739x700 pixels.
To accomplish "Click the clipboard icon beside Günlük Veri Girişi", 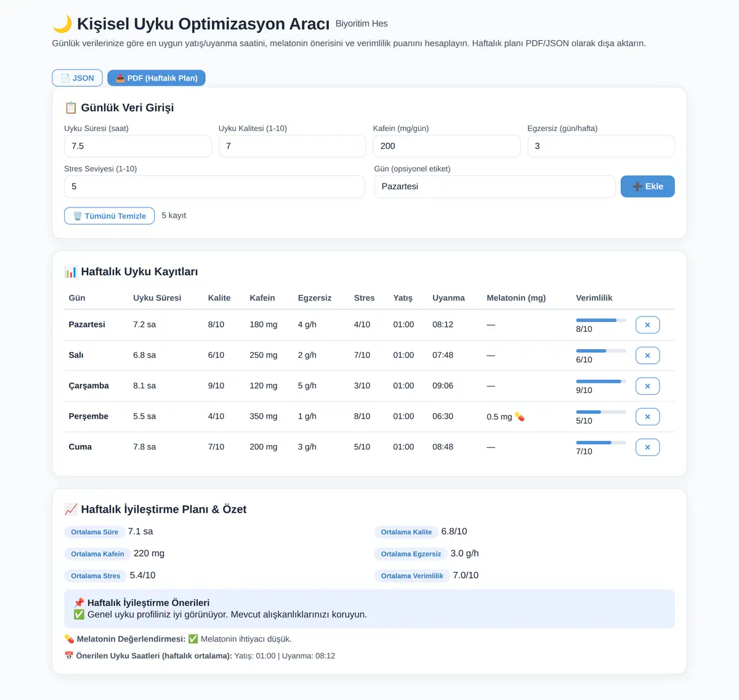I will click(x=71, y=108).
